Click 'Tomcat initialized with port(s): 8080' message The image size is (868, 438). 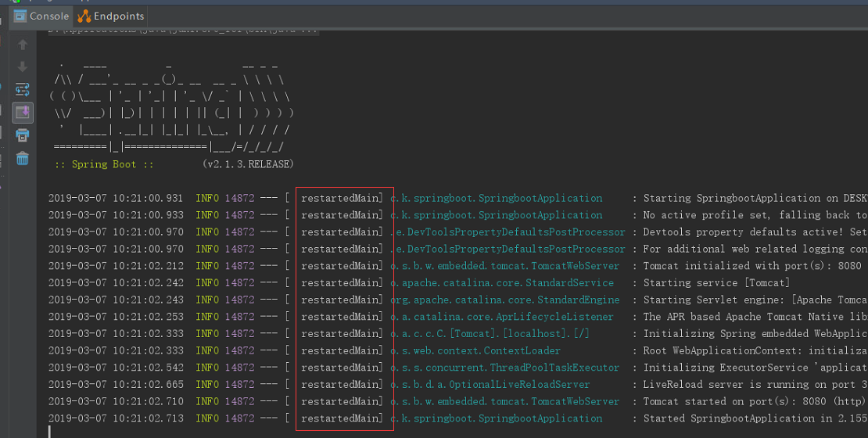click(x=752, y=266)
